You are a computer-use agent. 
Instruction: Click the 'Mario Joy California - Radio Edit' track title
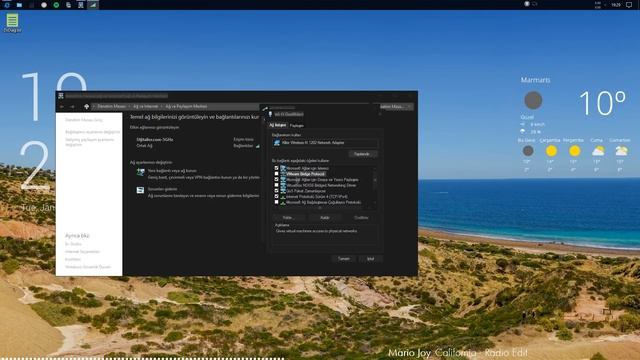click(458, 353)
